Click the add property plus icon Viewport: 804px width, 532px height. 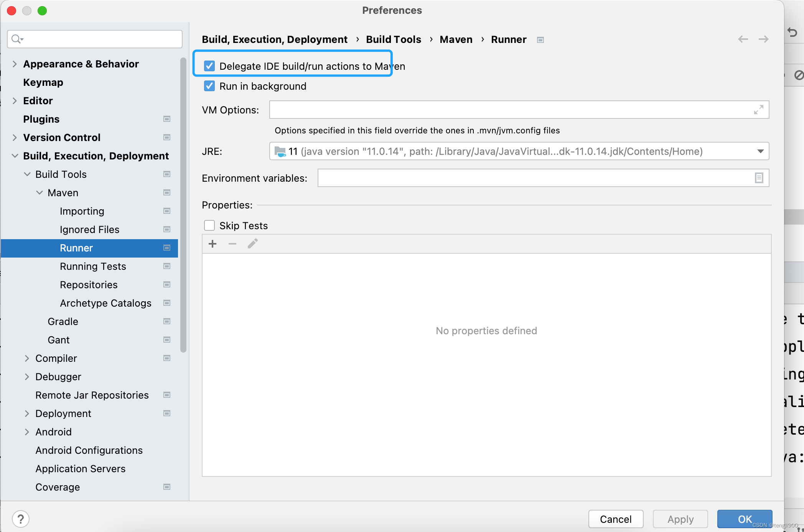click(x=212, y=244)
